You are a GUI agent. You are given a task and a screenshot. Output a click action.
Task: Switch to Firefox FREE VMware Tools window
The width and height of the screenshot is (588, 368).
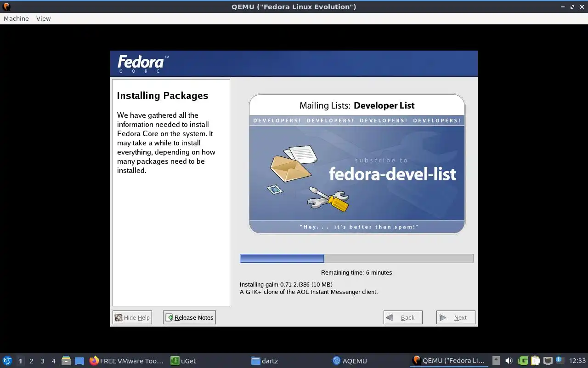[127, 361]
